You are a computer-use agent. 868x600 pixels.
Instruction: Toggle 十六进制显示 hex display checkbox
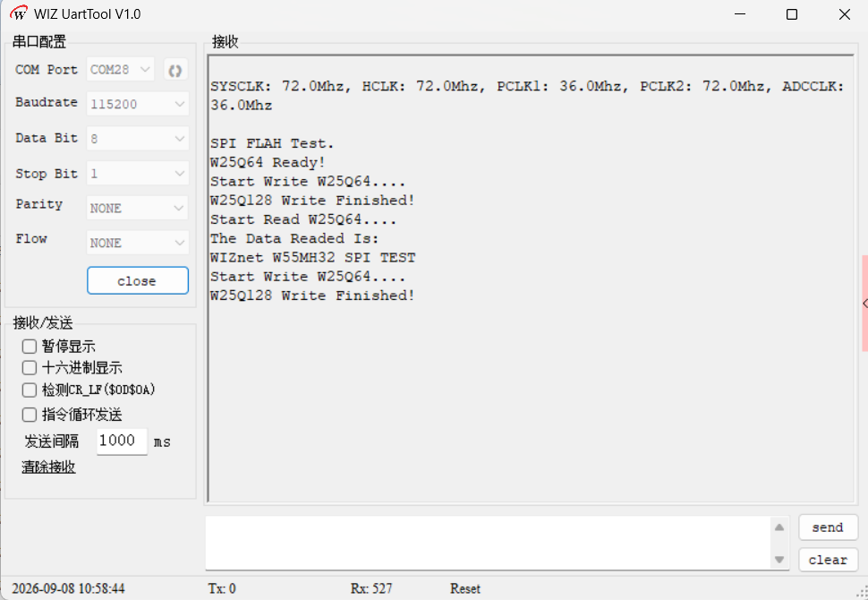click(29, 368)
